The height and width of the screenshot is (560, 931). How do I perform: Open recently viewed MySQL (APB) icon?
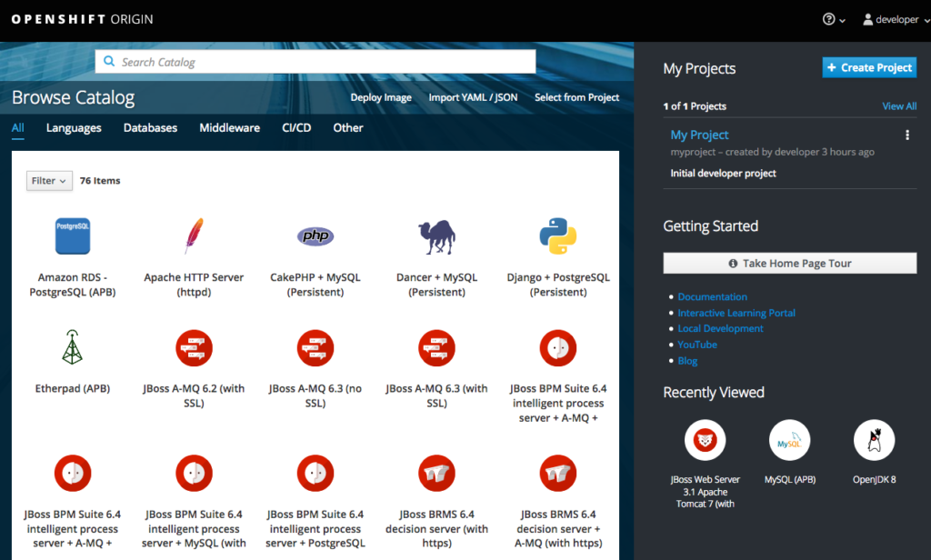click(x=789, y=441)
